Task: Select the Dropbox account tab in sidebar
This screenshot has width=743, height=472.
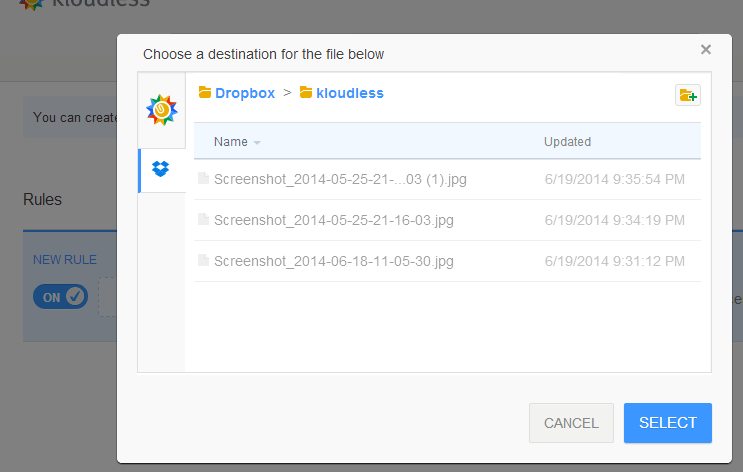Action: 162,170
